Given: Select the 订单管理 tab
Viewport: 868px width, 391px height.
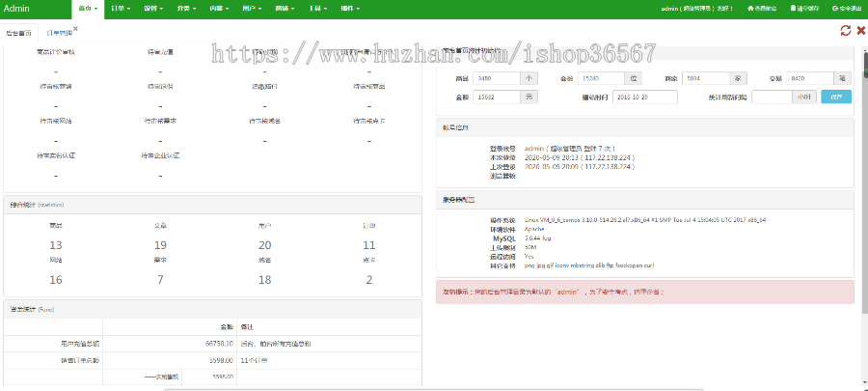Looking at the screenshot, I should click(x=59, y=32).
